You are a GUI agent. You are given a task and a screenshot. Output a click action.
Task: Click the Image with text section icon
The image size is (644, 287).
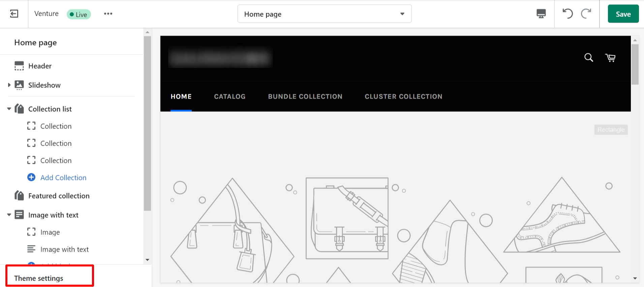point(19,215)
